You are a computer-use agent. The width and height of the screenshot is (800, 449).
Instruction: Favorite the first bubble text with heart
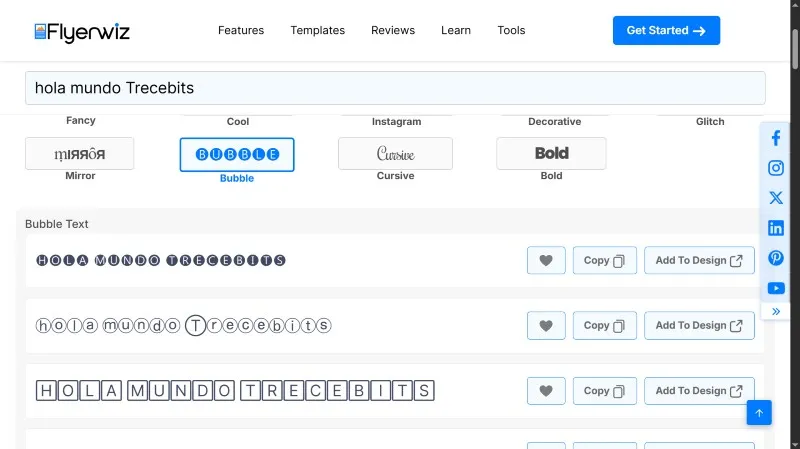pos(546,260)
